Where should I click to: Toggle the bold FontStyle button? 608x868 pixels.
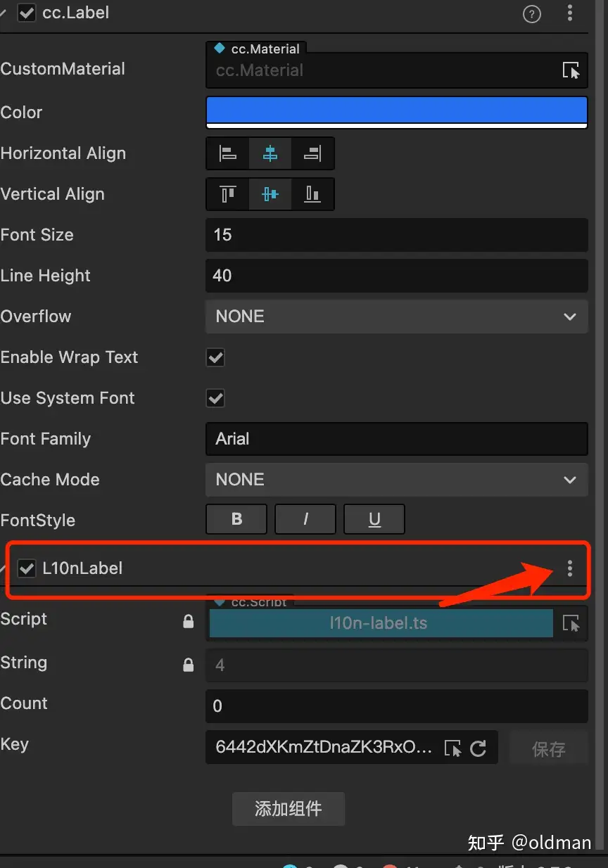pos(236,520)
